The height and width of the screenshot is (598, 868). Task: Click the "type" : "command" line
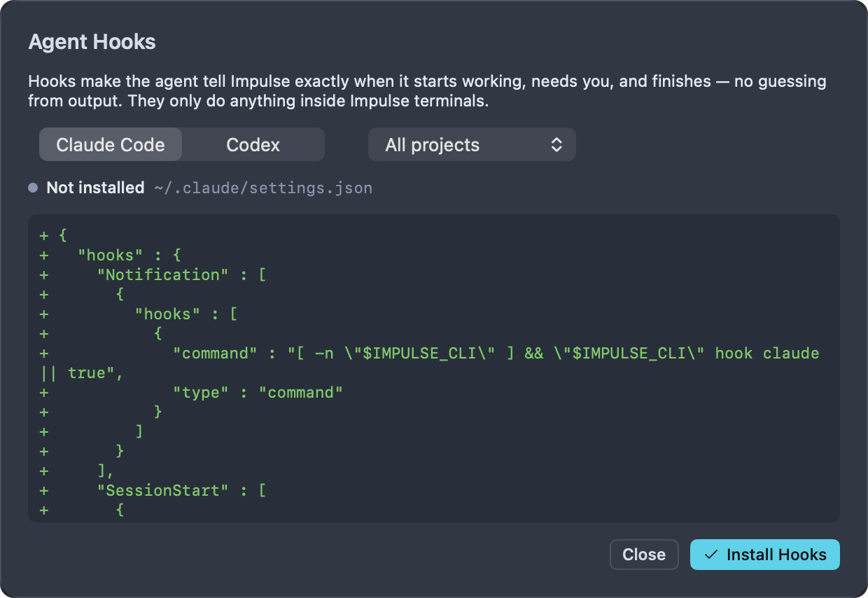(192, 392)
